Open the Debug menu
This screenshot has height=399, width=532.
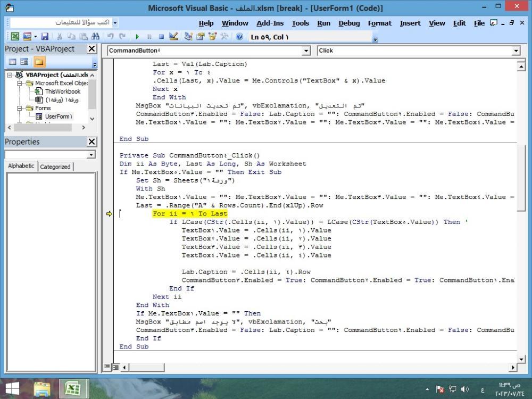[349, 23]
